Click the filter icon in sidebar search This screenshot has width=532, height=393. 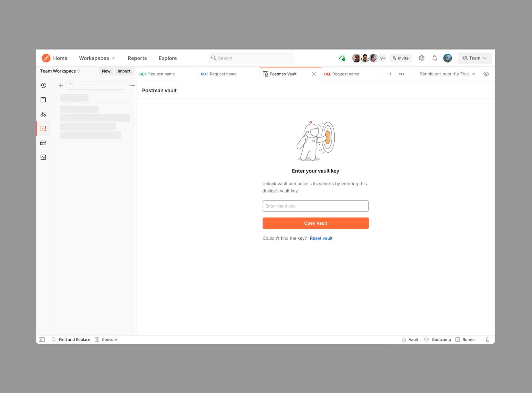pos(71,85)
